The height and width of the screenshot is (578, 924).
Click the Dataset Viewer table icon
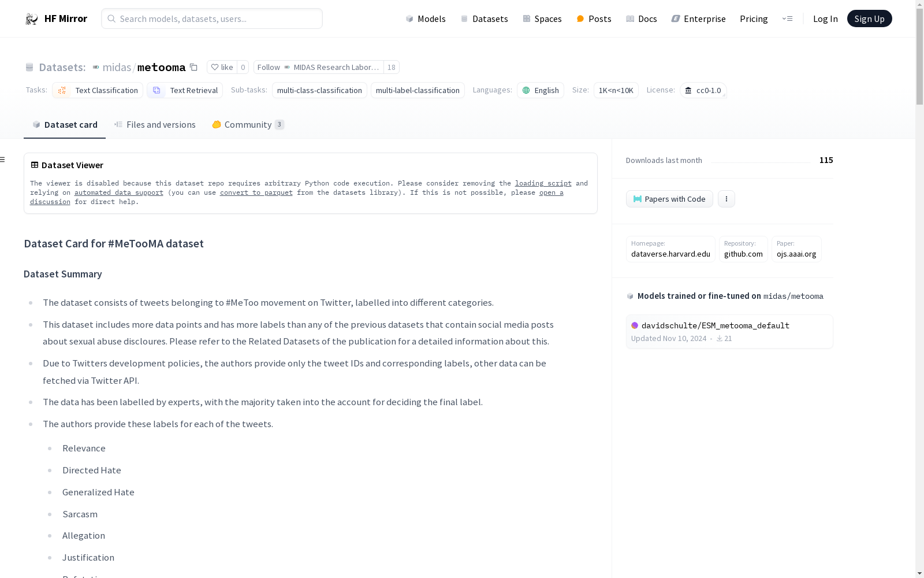[x=35, y=165]
